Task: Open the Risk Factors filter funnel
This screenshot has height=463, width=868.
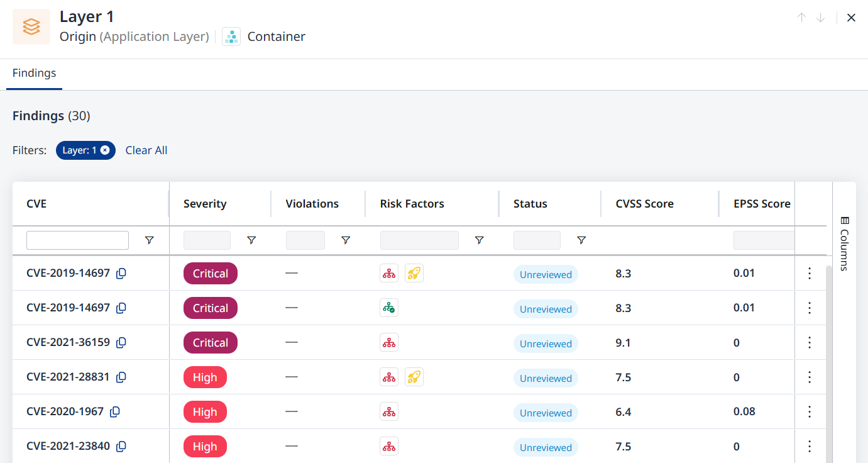Action: [x=479, y=240]
